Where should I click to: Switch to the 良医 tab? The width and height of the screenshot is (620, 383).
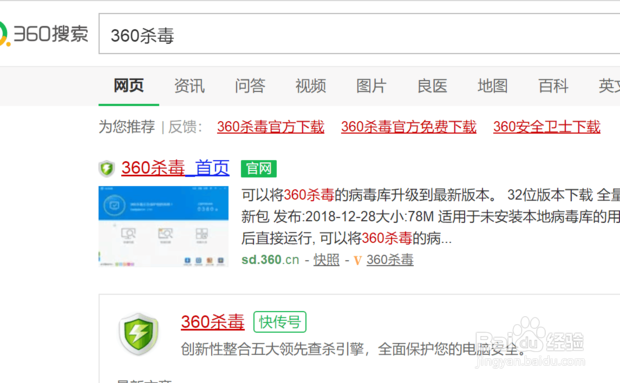[x=432, y=86]
